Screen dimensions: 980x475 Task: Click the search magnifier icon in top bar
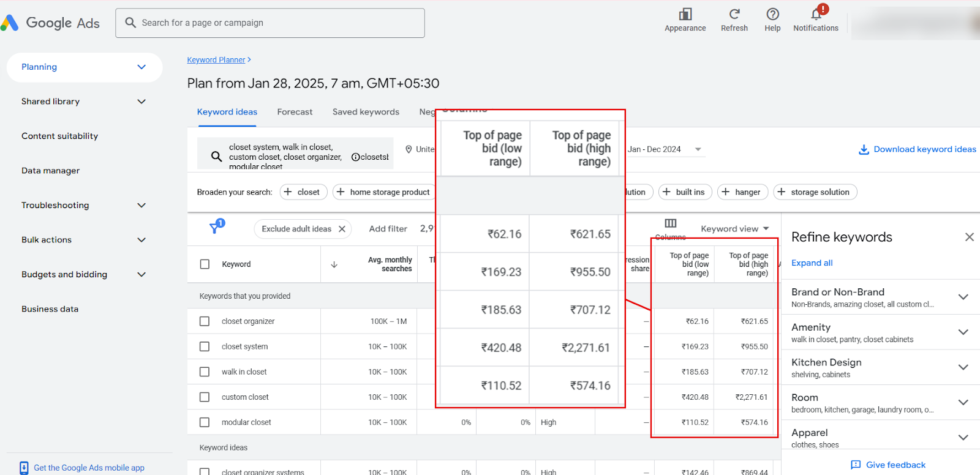130,23
